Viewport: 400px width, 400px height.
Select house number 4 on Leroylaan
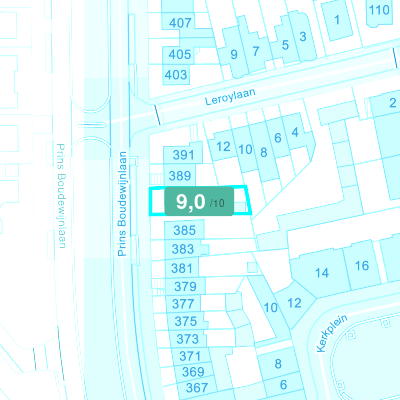pyautogui.click(x=295, y=132)
